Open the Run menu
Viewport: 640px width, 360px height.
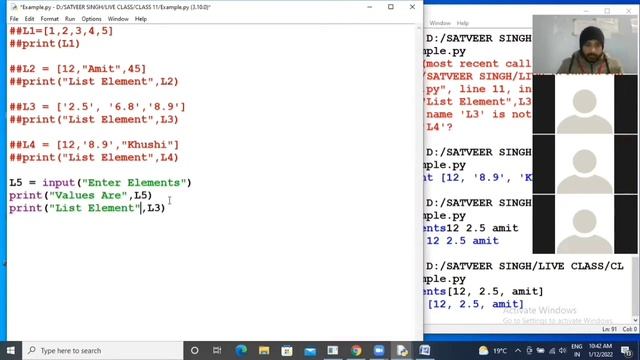tap(70, 19)
